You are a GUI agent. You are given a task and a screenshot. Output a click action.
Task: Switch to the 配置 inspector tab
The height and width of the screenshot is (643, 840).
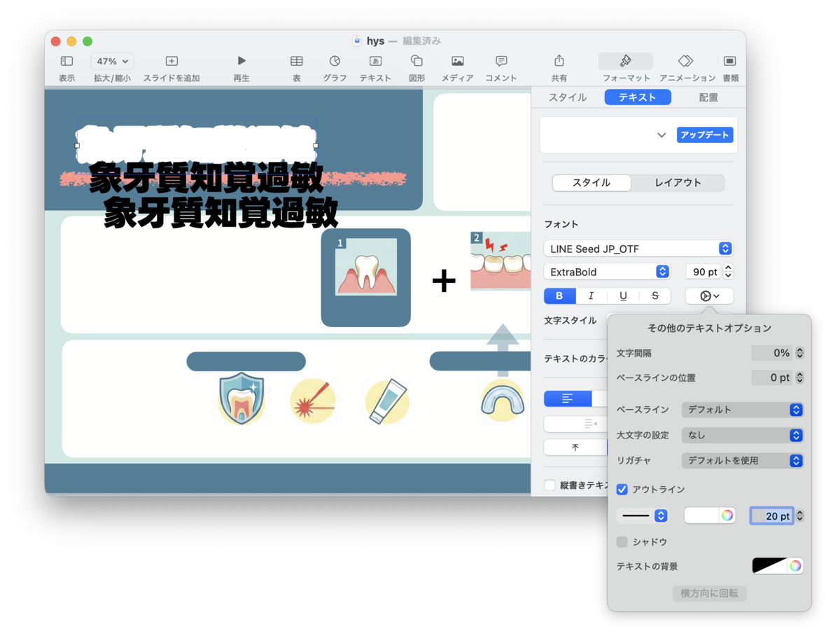(708, 97)
